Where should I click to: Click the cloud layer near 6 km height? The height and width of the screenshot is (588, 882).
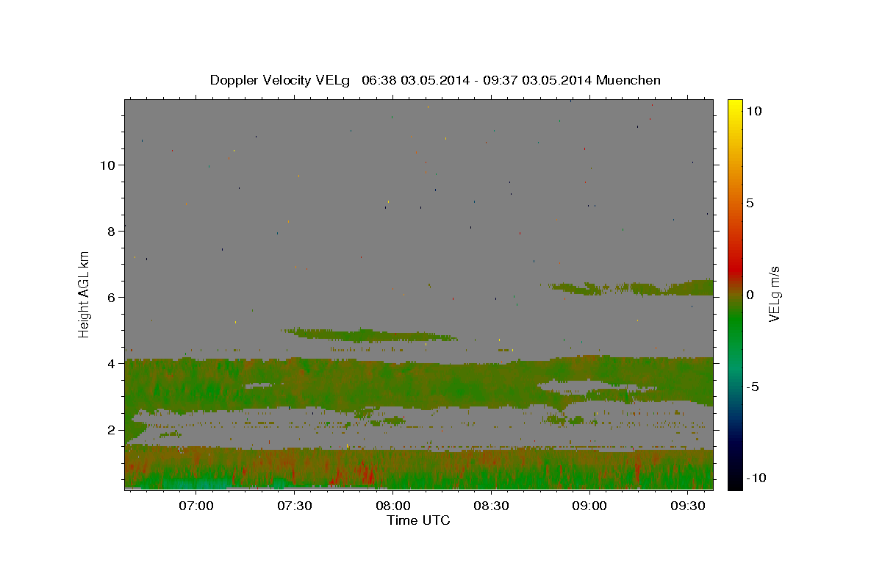pyautogui.click(x=632, y=287)
